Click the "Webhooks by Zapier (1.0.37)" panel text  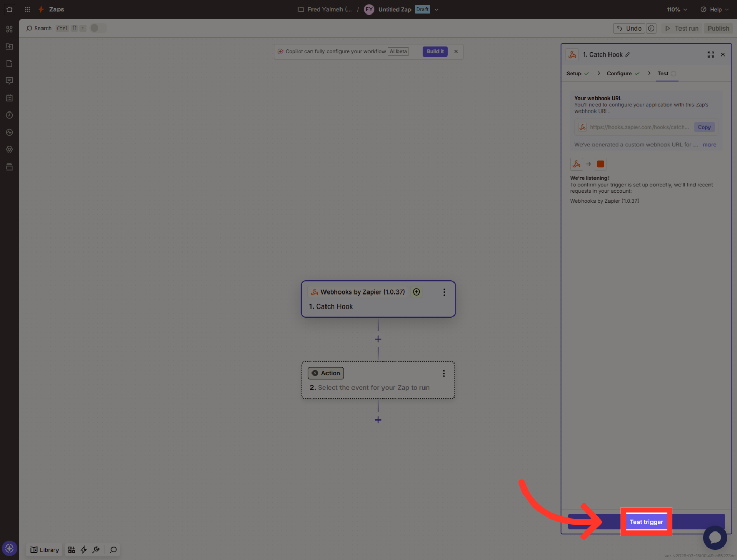(x=604, y=201)
